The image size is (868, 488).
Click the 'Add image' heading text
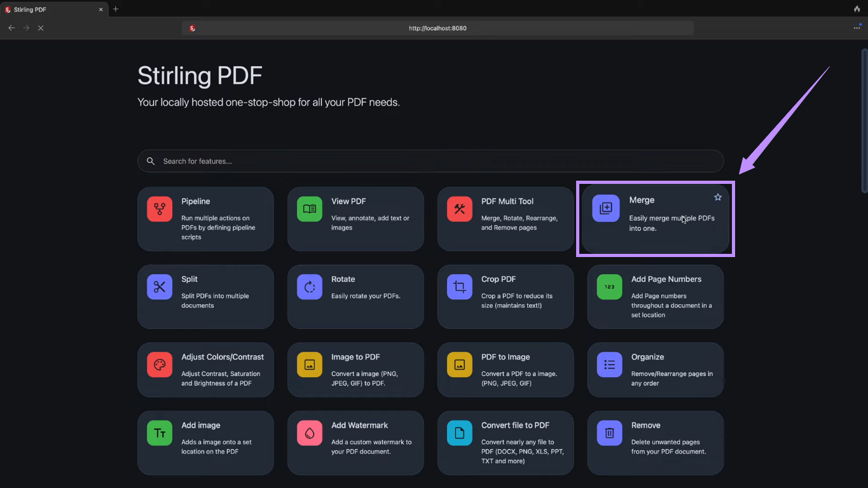pyautogui.click(x=201, y=425)
